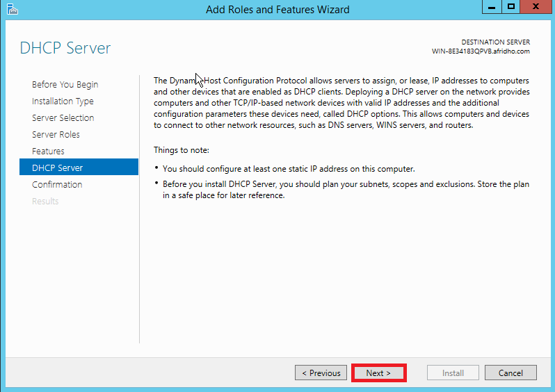Image resolution: width=555 pixels, height=392 pixels.
Task: Click the 'Things to note:' text
Action: [182, 150]
